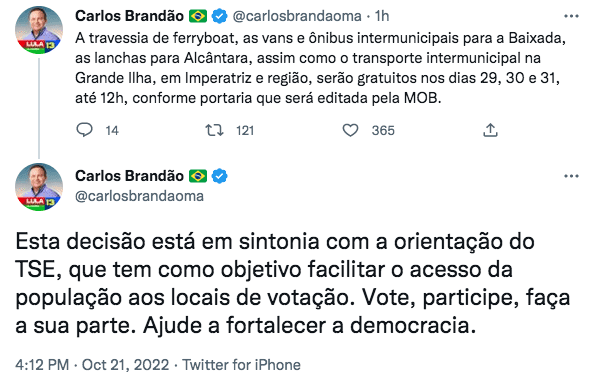Like the first tweet with heart icon
The height and width of the screenshot is (385, 596).
tap(350, 130)
